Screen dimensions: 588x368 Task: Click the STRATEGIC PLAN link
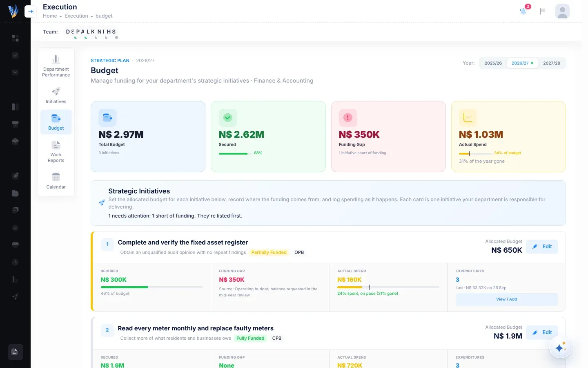coord(110,61)
